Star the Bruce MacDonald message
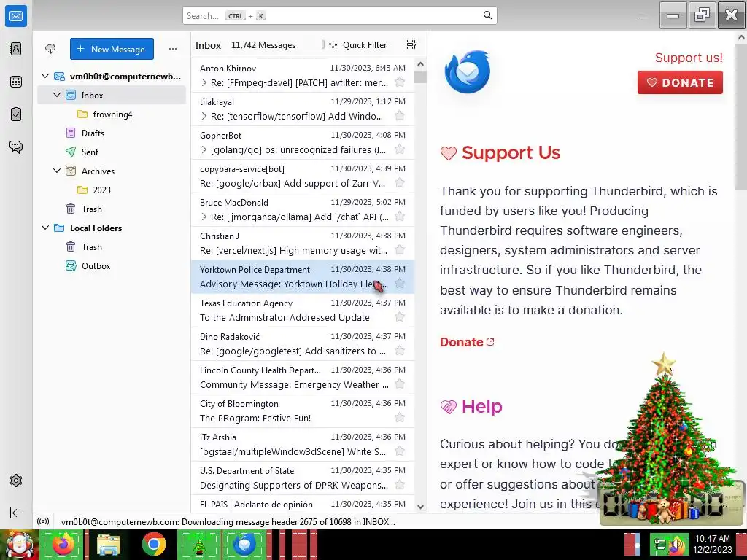747x560 pixels. [400, 217]
